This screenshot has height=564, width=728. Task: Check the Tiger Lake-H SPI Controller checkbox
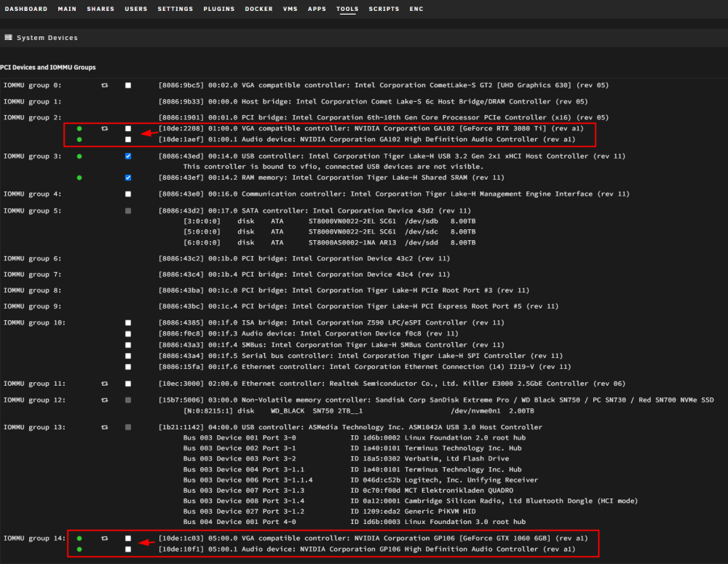128,356
